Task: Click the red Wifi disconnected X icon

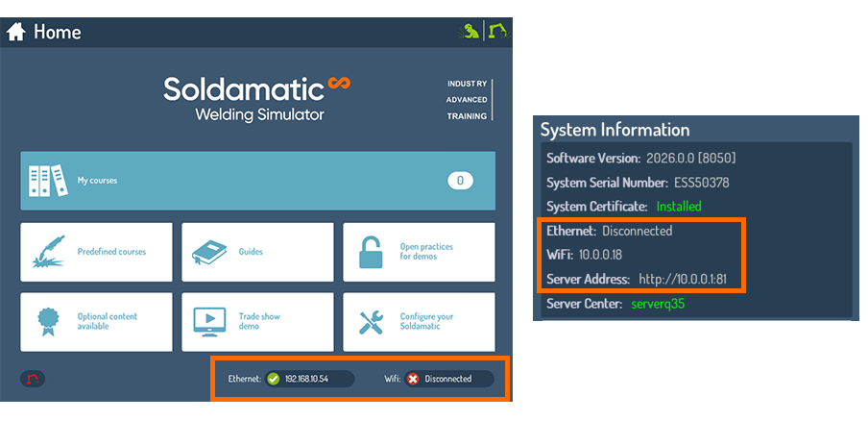Action: pos(413,379)
